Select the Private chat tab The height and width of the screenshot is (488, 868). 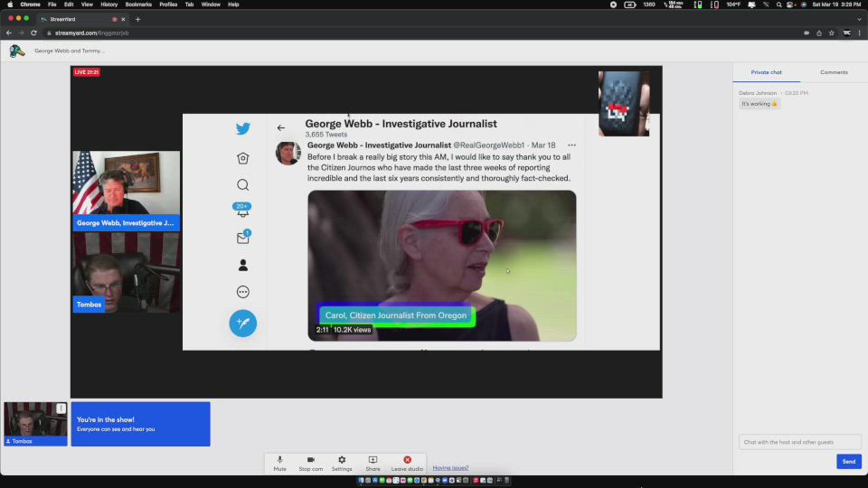[766, 72]
